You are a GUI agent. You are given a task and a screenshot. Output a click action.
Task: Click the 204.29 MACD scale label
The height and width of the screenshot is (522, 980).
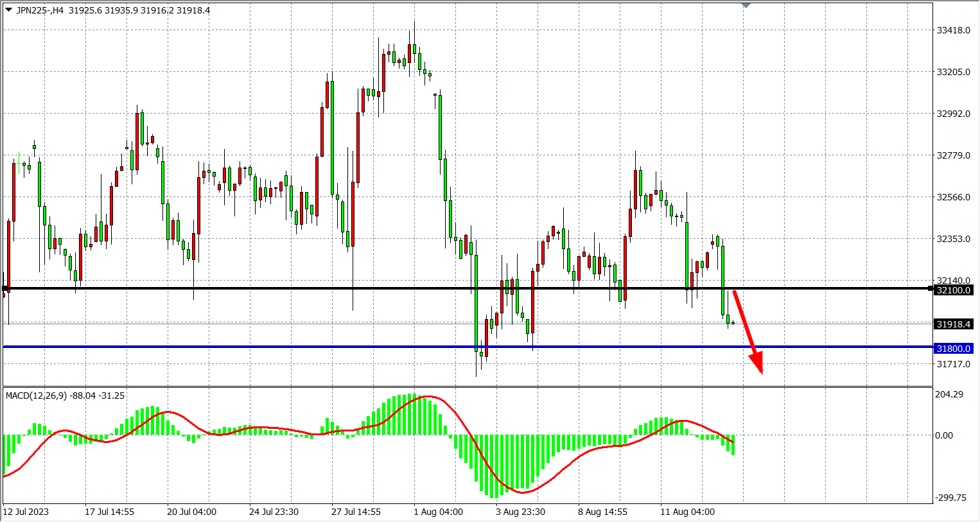(949, 394)
